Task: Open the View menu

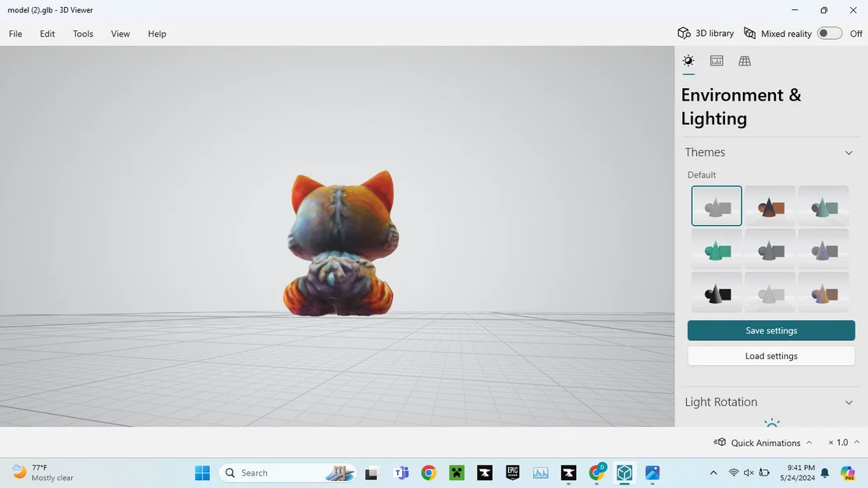Action: 120,34
